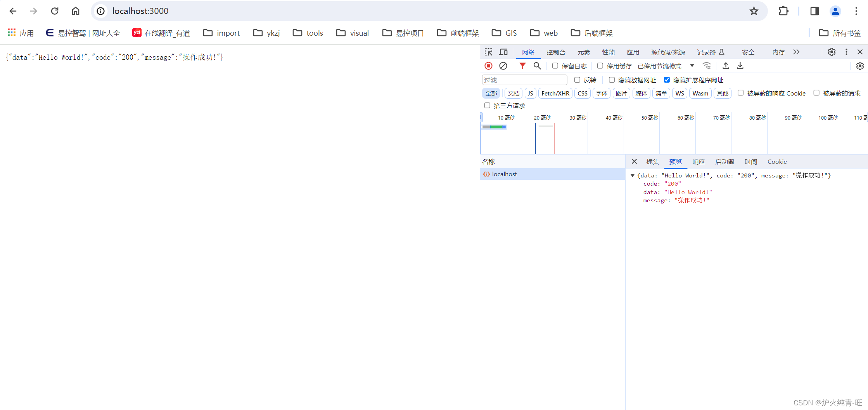Image resolution: width=868 pixels, height=410 pixels.
Task: Filter requests by JS type
Action: (x=530, y=93)
